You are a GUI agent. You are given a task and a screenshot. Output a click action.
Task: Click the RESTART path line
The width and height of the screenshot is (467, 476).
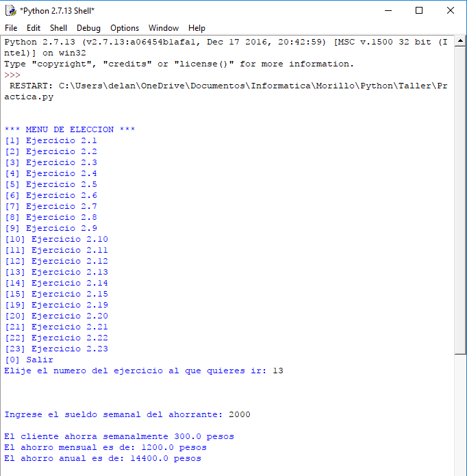pos(225,91)
